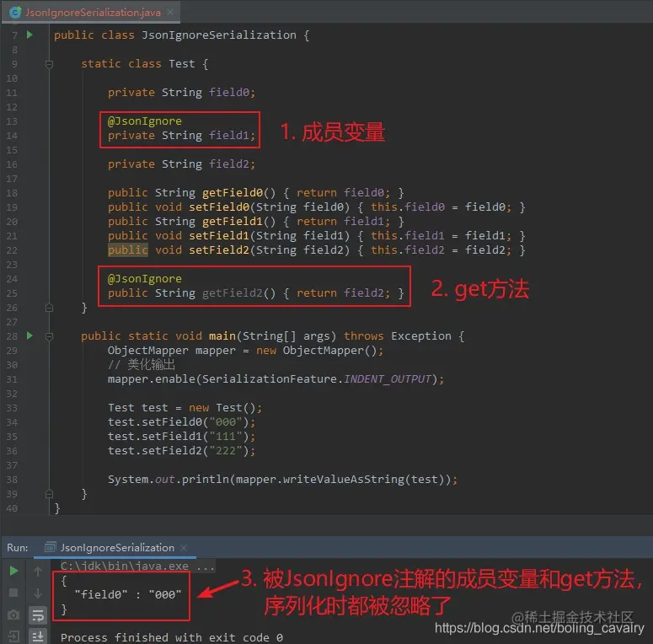Click the Exit icon in Run panel

[x=13, y=636]
